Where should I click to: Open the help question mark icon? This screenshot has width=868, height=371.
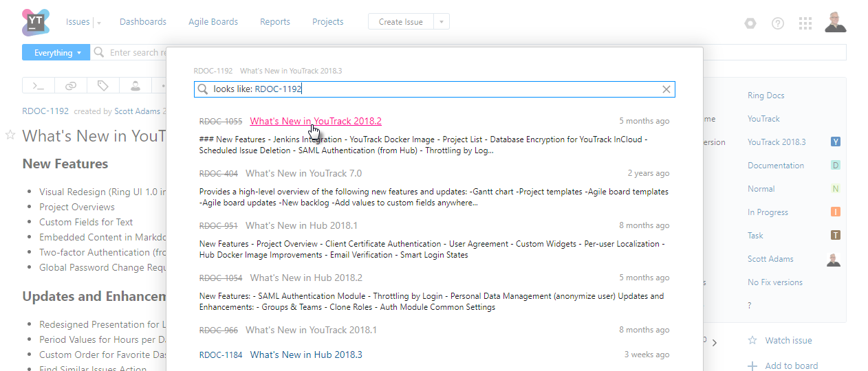pos(778,23)
